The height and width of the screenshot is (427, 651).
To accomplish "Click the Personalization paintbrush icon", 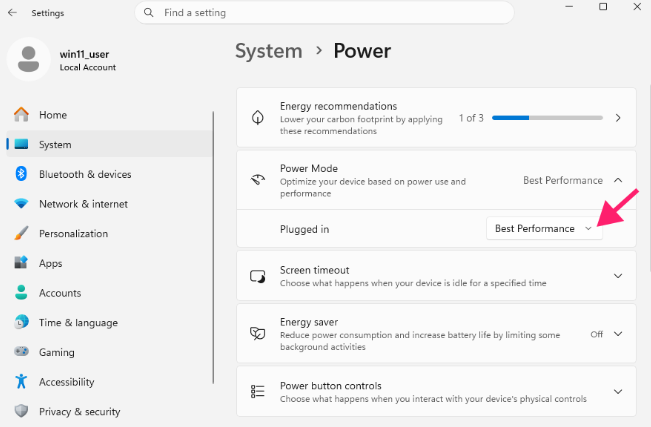I will 21,233.
